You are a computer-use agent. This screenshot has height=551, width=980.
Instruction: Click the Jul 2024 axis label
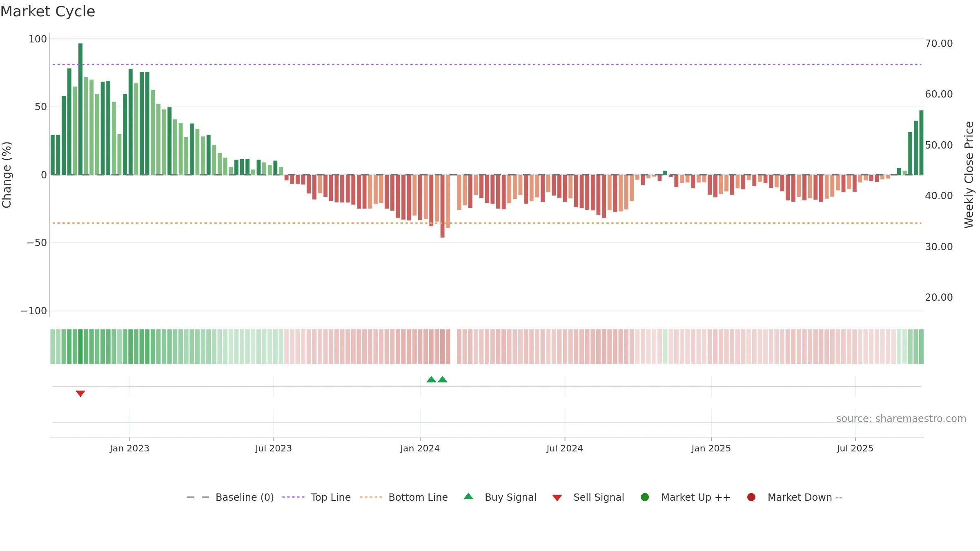tap(565, 448)
